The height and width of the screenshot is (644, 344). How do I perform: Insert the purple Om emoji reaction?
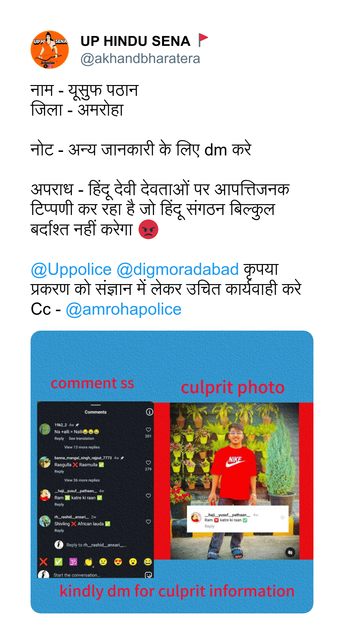(73, 562)
